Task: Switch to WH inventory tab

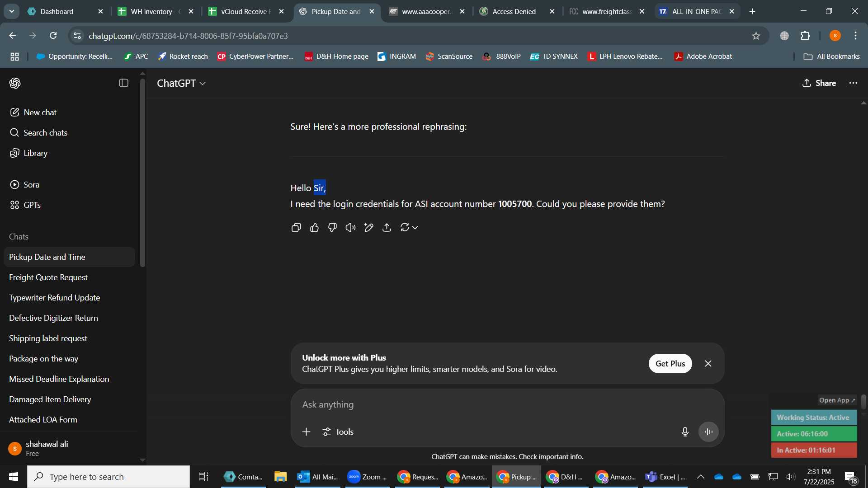Action: tap(156, 12)
